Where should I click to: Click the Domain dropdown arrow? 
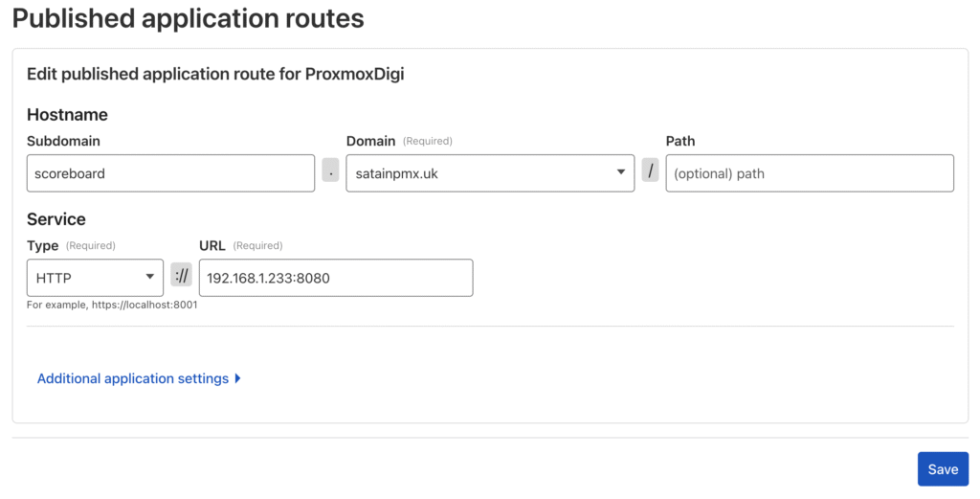pos(622,172)
